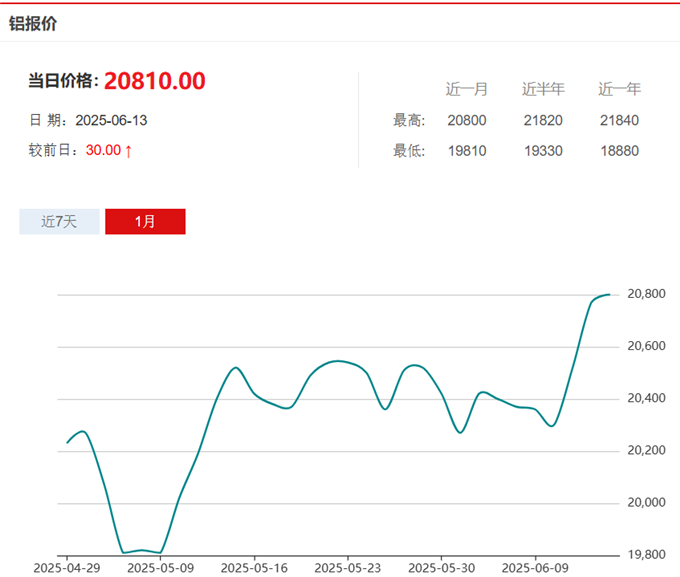680x577 pixels.
Task: Click the 20,800 y-axis label
Action: tap(646, 294)
